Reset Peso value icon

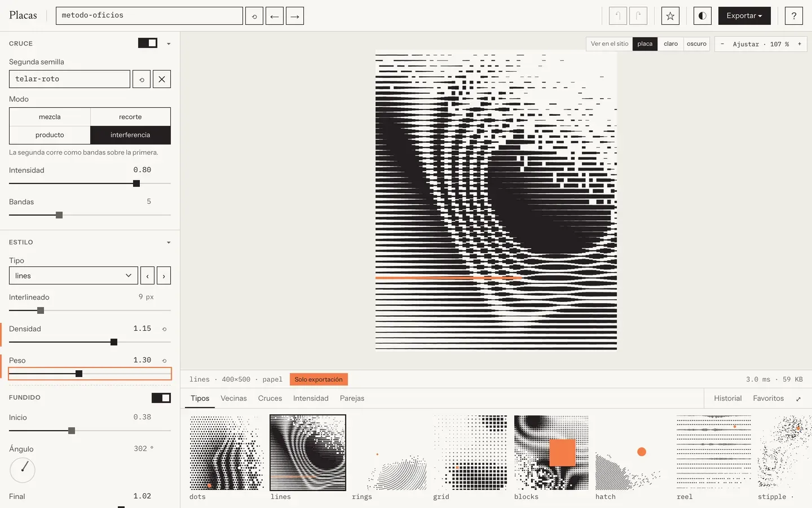pyautogui.click(x=165, y=361)
